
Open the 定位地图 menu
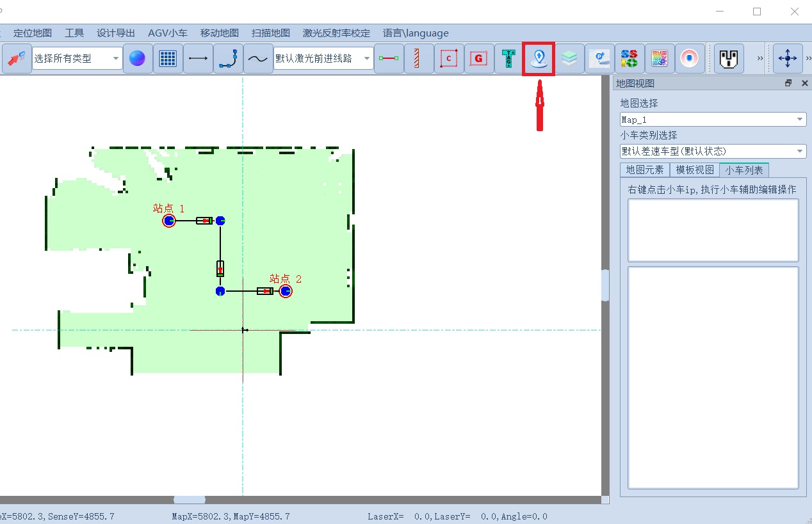point(33,33)
